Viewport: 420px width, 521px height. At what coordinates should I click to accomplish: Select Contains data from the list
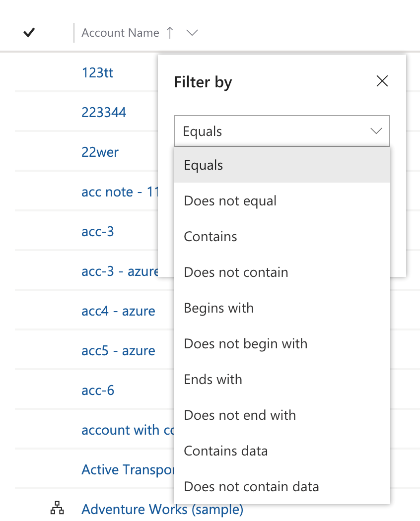coord(225,451)
